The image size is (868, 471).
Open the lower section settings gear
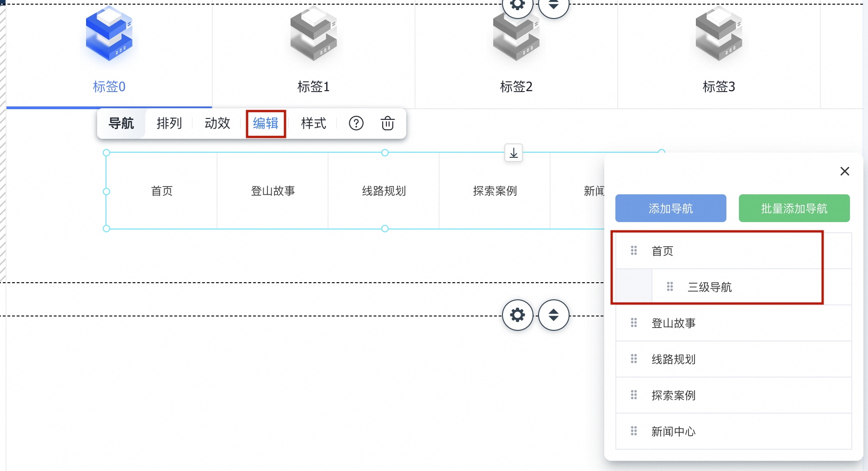pyautogui.click(x=518, y=315)
